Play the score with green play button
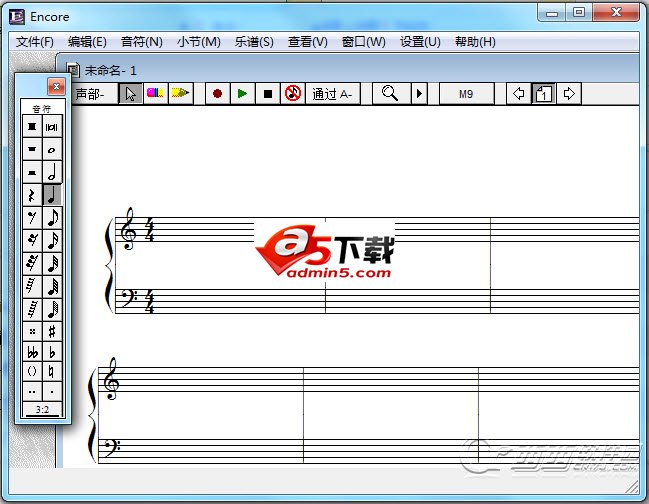Image resolution: width=649 pixels, height=504 pixels. coord(243,94)
